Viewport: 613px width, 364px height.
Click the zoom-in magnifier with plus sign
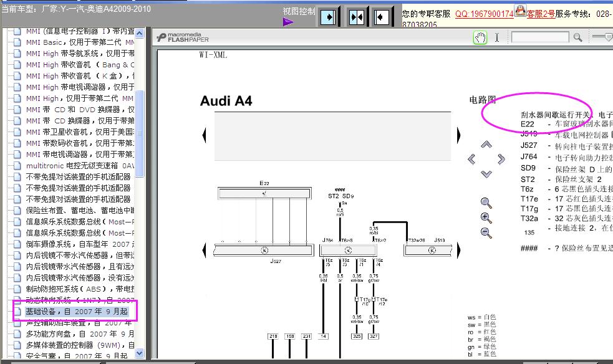(x=486, y=218)
